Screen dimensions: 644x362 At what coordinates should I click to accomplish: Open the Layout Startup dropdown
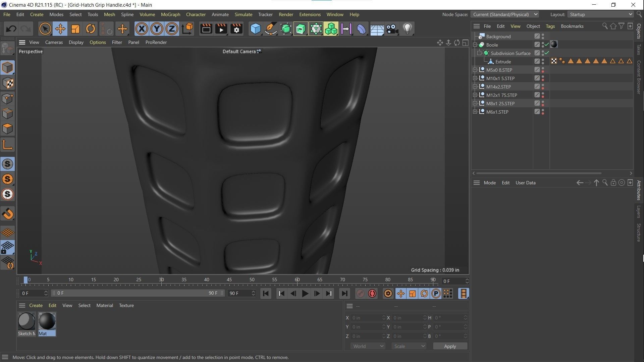pyautogui.click(x=600, y=14)
